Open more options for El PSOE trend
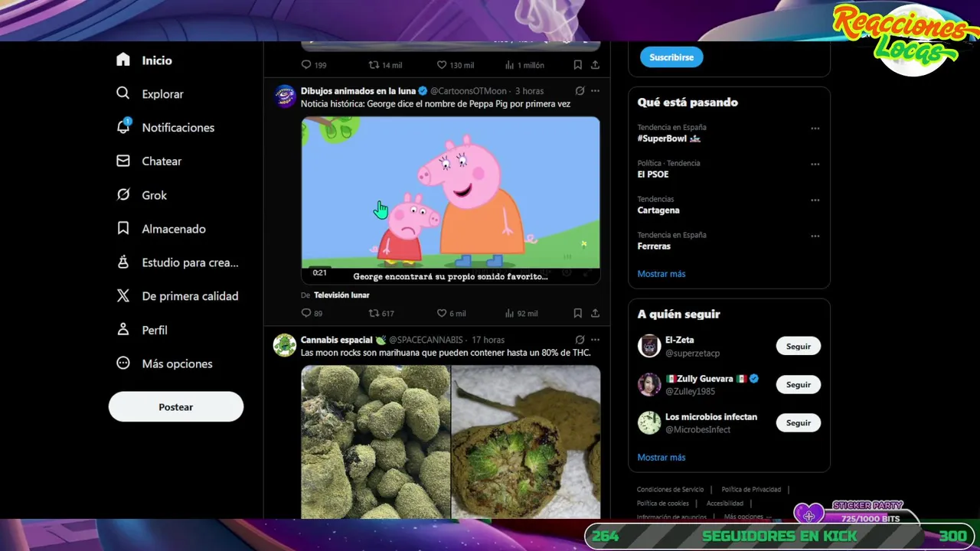 (x=815, y=165)
